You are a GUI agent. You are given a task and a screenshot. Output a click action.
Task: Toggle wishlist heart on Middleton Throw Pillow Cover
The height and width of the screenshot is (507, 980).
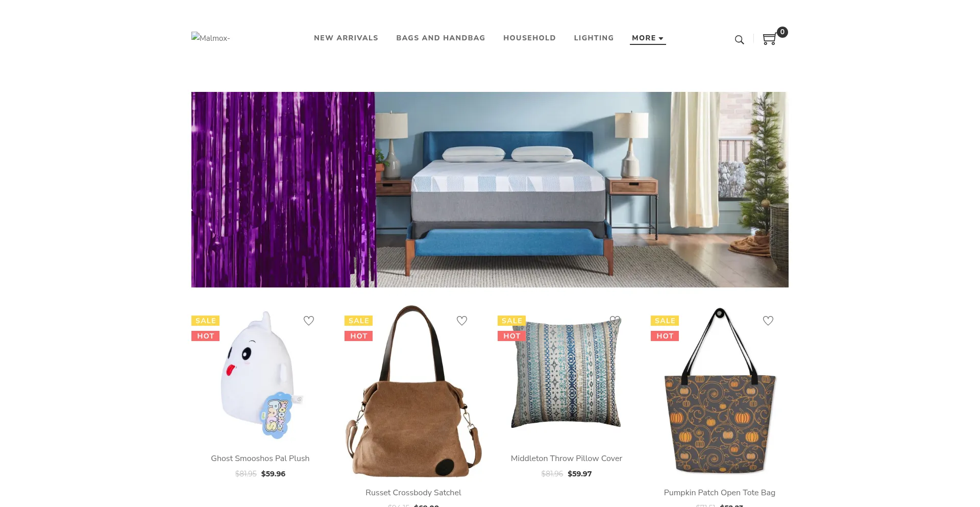615,321
